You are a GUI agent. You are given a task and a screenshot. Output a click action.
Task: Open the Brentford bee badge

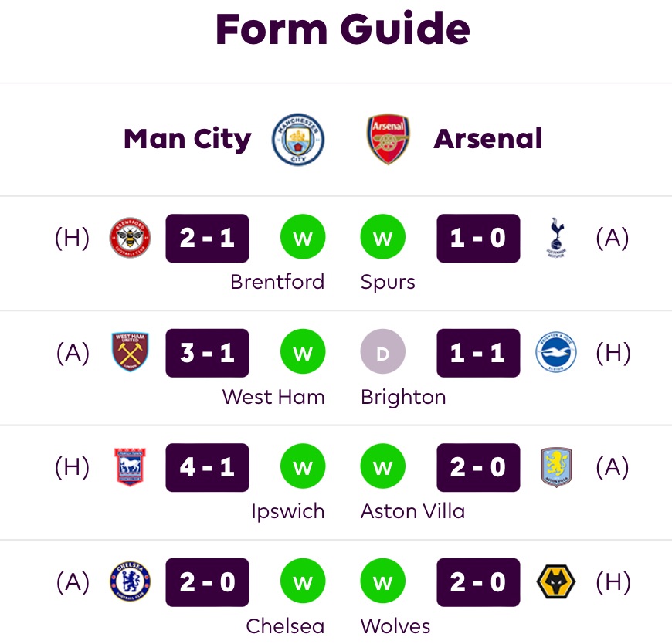point(131,239)
